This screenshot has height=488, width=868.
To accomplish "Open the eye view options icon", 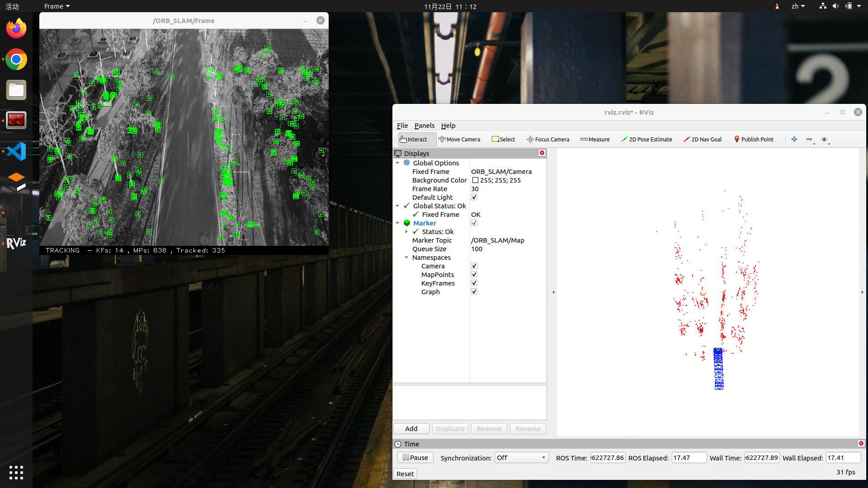I will (824, 139).
